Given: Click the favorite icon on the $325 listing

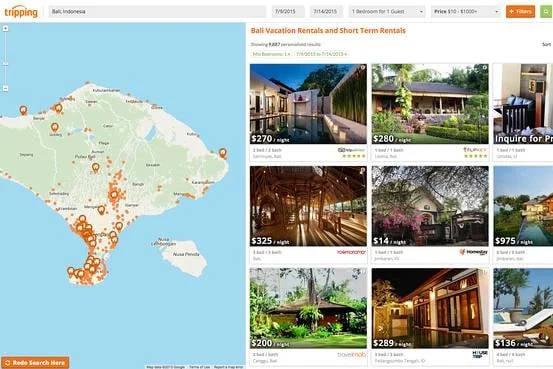Looking at the screenshot, I should point(363,170).
